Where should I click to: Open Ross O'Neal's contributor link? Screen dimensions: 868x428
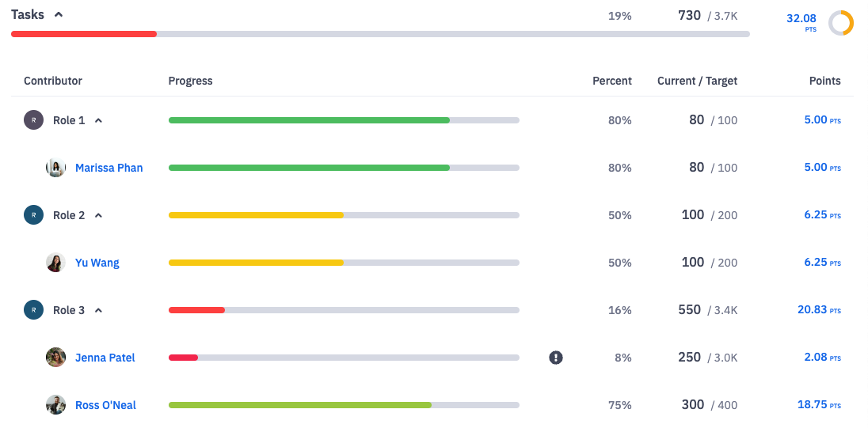[x=105, y=405]
